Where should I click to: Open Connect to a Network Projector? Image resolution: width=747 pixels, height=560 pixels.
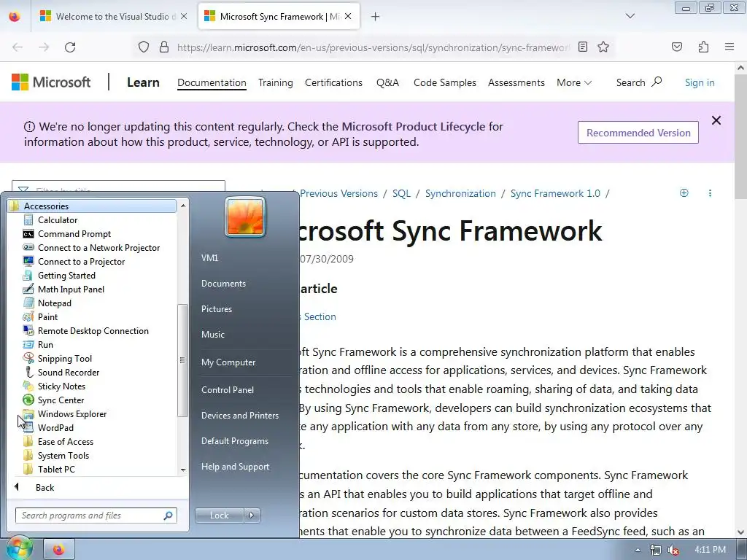coord(98,248)
